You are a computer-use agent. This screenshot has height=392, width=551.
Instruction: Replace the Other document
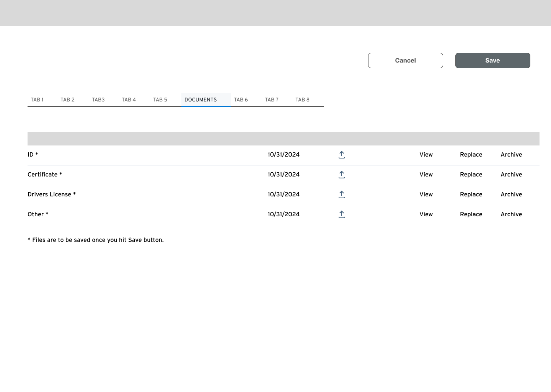[471, 214]
